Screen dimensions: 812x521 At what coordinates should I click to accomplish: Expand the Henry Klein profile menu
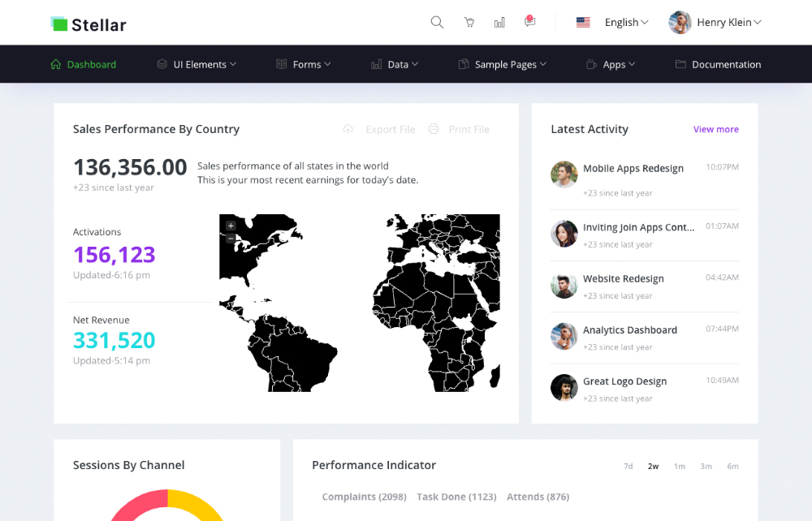tap(715, 22)
